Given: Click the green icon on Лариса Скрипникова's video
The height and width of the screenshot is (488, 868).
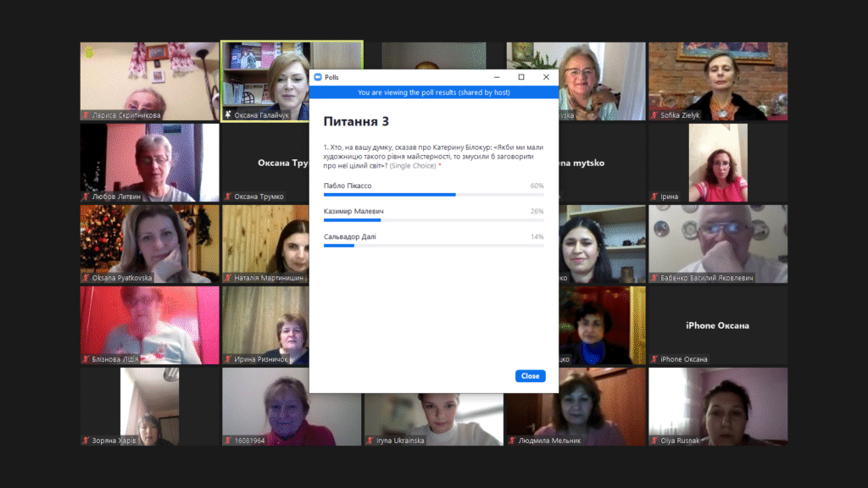Looking at the screenshot, I should point(89,52).
